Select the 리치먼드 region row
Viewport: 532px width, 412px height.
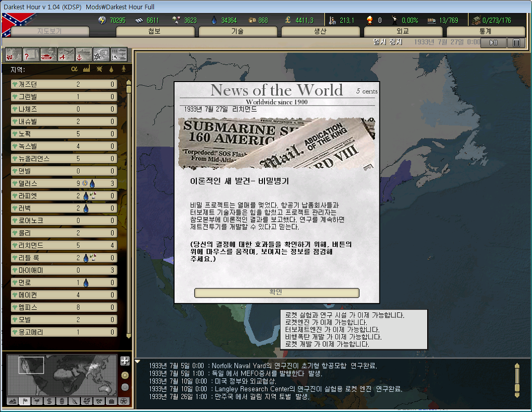[64, 245]
